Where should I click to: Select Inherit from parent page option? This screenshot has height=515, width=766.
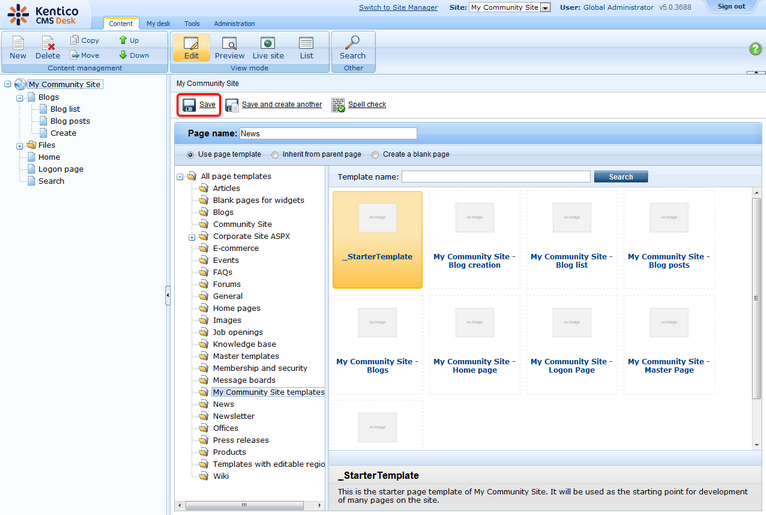[x=275, y=155]
